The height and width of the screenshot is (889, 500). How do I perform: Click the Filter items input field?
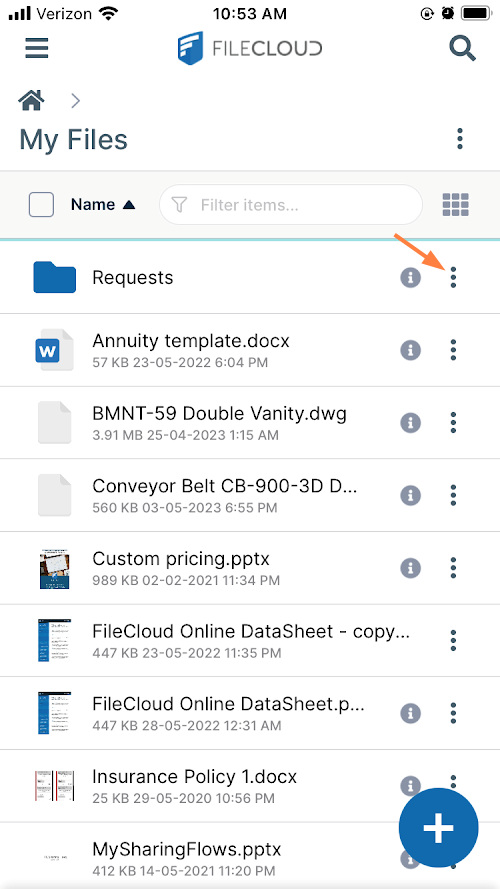point(291,205)
